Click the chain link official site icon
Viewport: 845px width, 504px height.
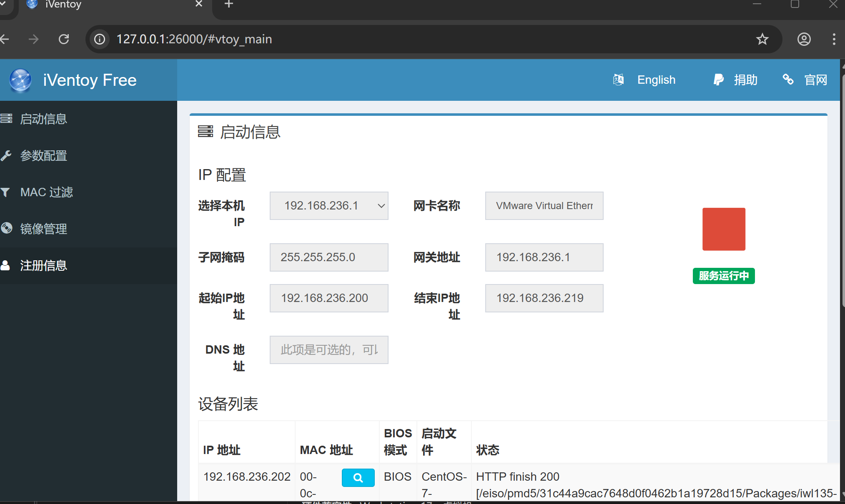788,79
